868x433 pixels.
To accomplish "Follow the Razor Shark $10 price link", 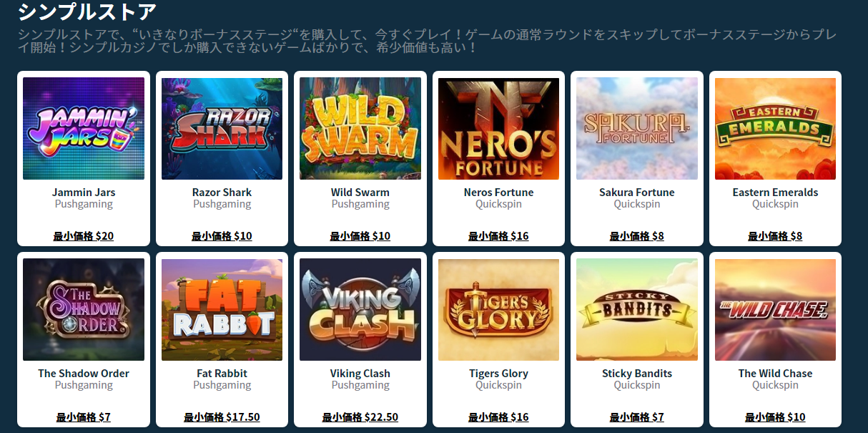I will 222,236.
